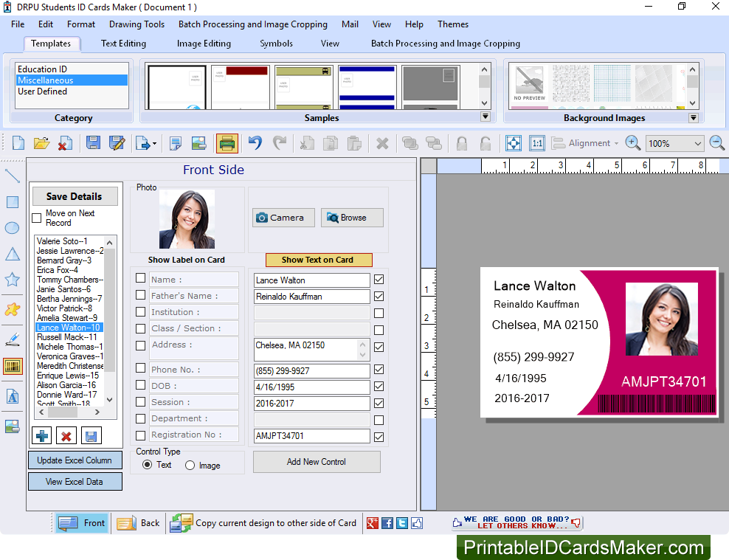
Task: Check the Name label checkbox
Action: pos(140,278)
